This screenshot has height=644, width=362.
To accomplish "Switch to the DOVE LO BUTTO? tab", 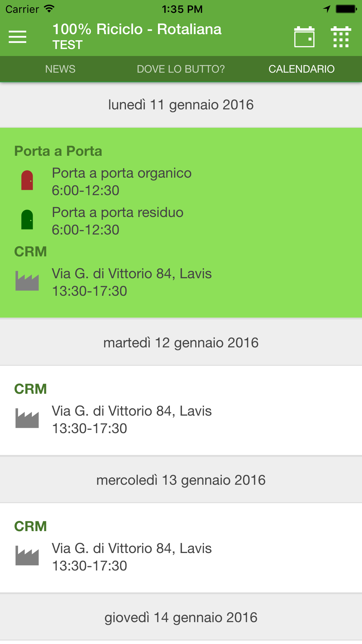I will point(181,69).
